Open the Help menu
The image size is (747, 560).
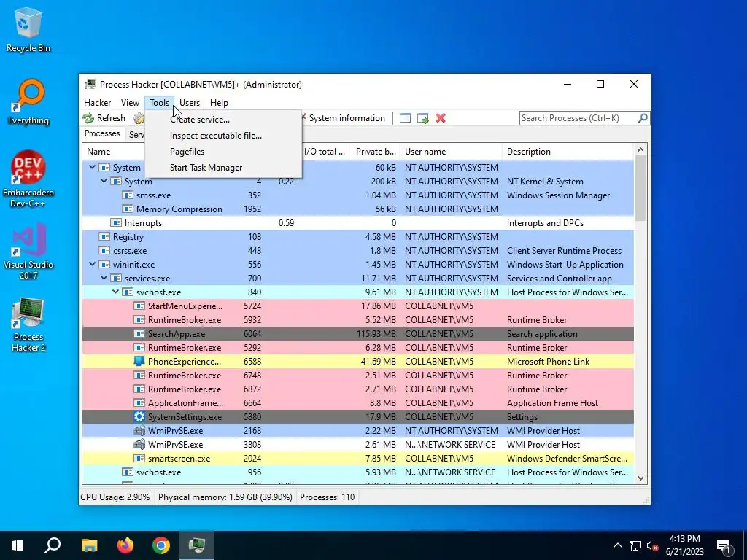coord(219,102)
